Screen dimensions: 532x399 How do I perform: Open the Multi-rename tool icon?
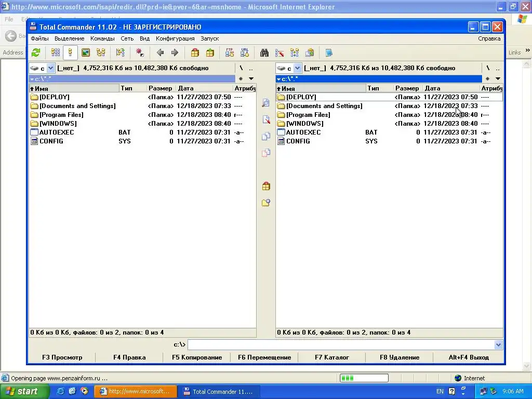tap(280, 52)
